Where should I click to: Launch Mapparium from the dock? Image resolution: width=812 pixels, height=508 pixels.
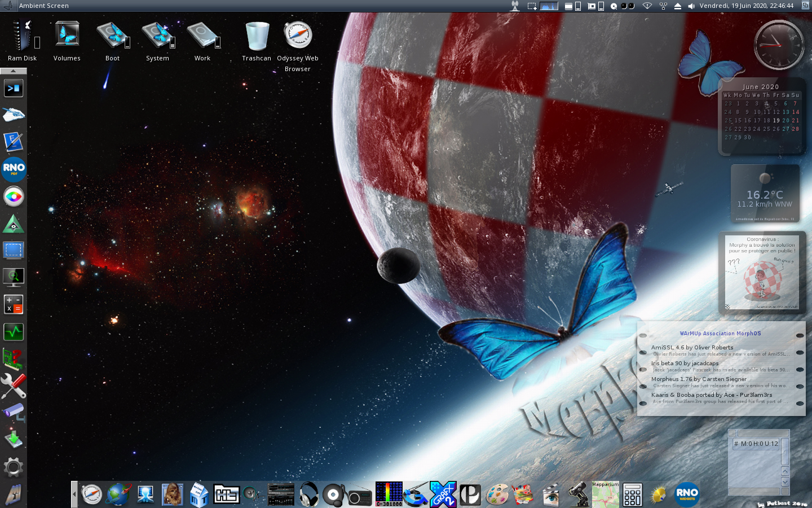[605, 494]
